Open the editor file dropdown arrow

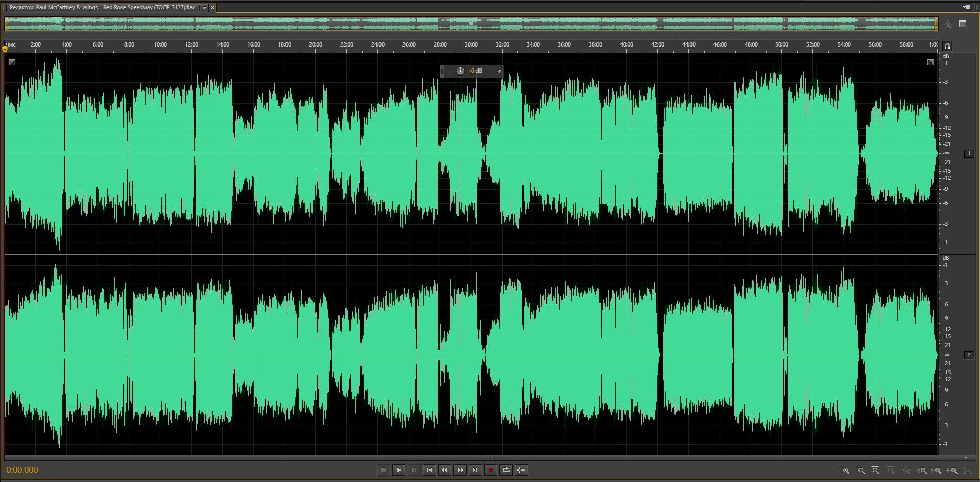204,8
